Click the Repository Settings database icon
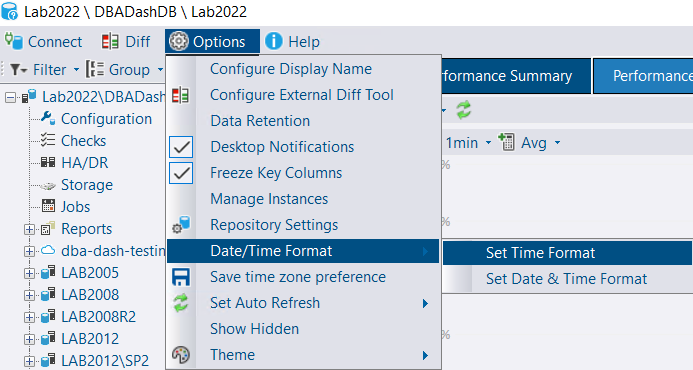Viewport: 693px width, 370px height. click(181, 225)
